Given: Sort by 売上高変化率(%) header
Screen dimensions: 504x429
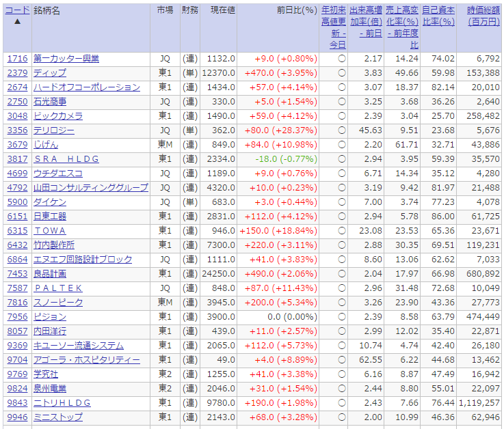Looking at the screenshot, I should pyautogui.click(x=402, y=27).
